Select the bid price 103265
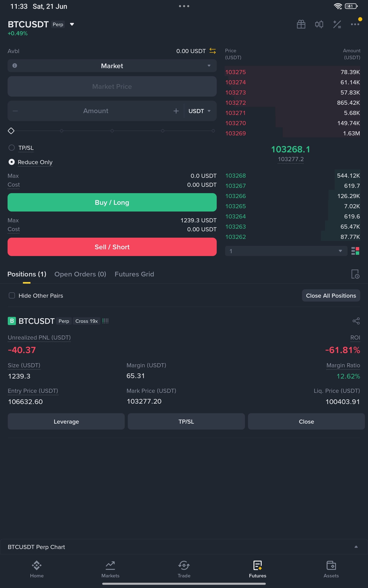 point(235,206)
